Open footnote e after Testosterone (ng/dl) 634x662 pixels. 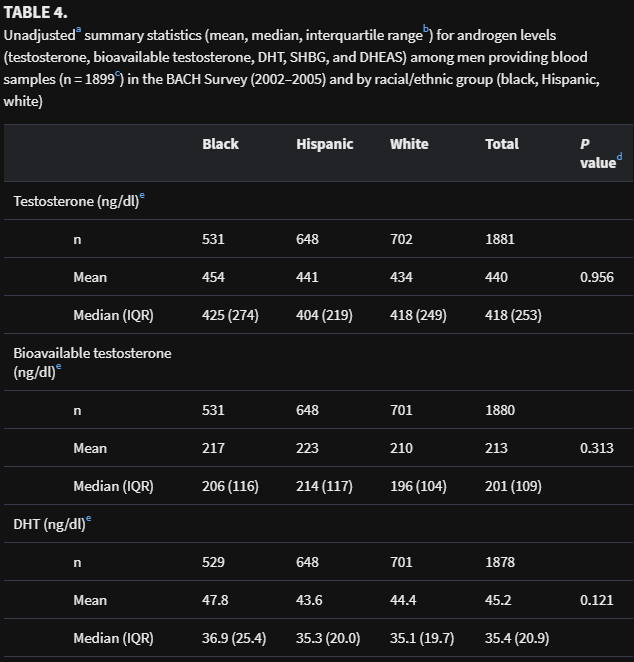(142, 195)
